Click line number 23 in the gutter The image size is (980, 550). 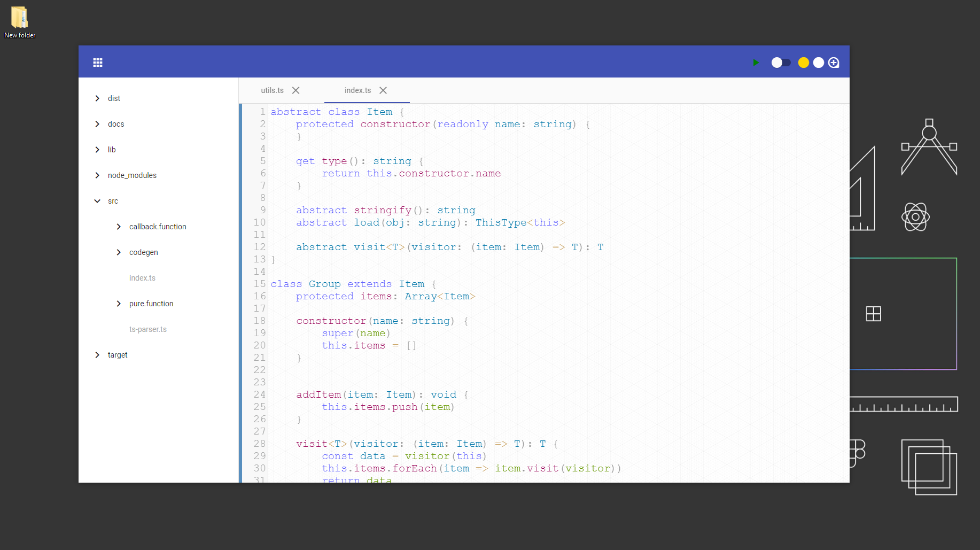tap(260, 382)
